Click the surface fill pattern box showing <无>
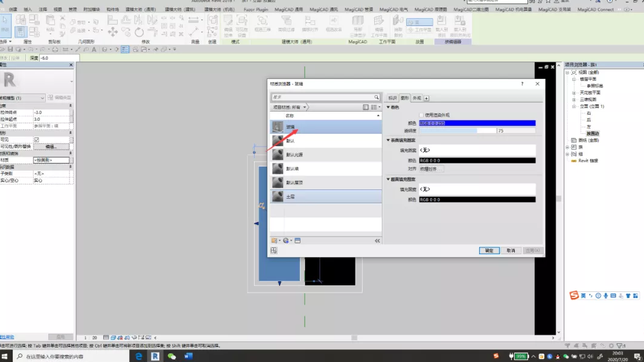 [x=477, y=150]
